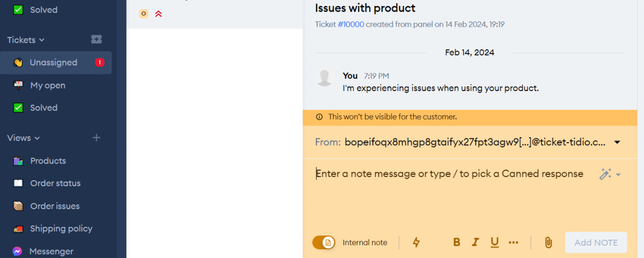Collapse the Tickets section
644x258 pixels.
tap(26, 40)
